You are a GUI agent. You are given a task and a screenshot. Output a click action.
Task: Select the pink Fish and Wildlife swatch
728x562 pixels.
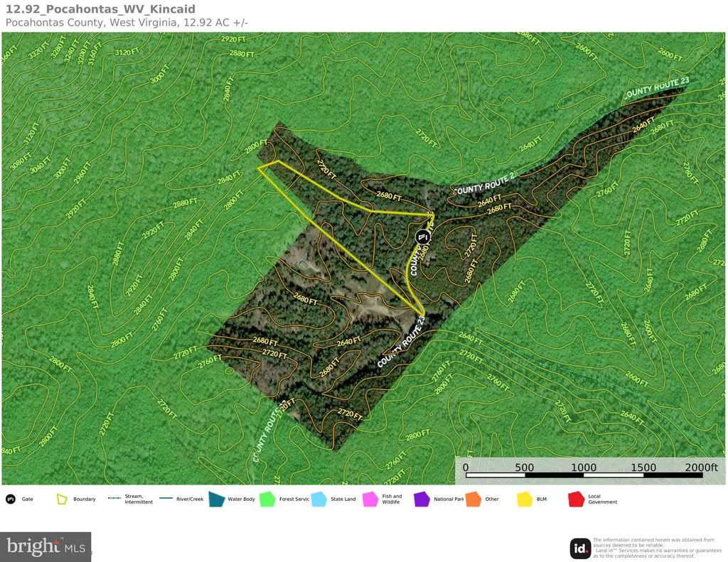tap(370, 499)
